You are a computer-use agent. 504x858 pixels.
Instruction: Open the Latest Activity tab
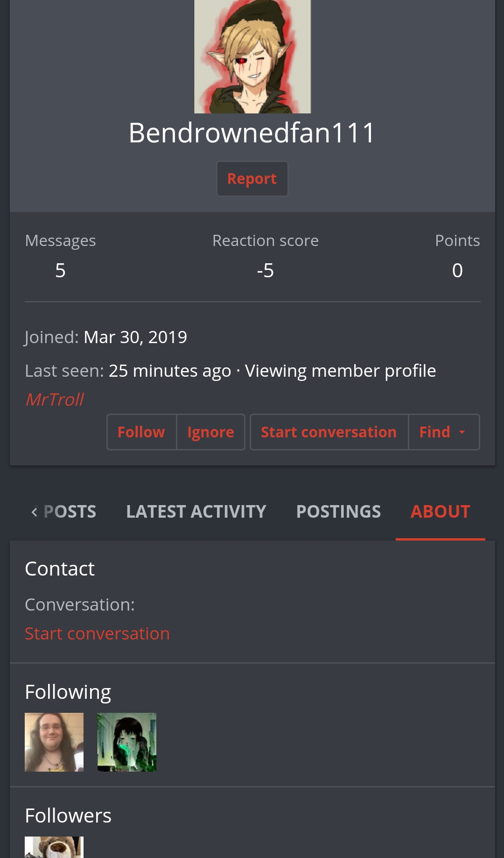[196, 512]
